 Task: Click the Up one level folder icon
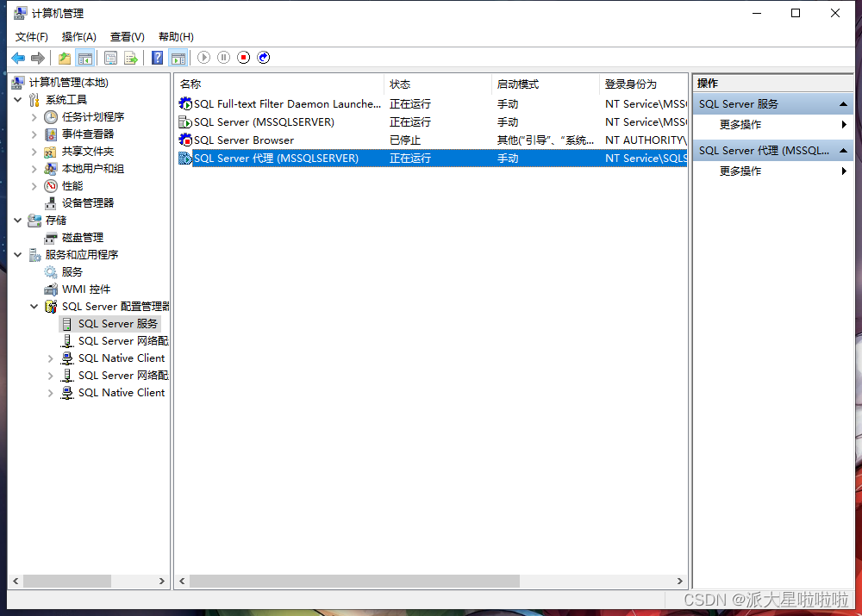click(x=65, y=58)
